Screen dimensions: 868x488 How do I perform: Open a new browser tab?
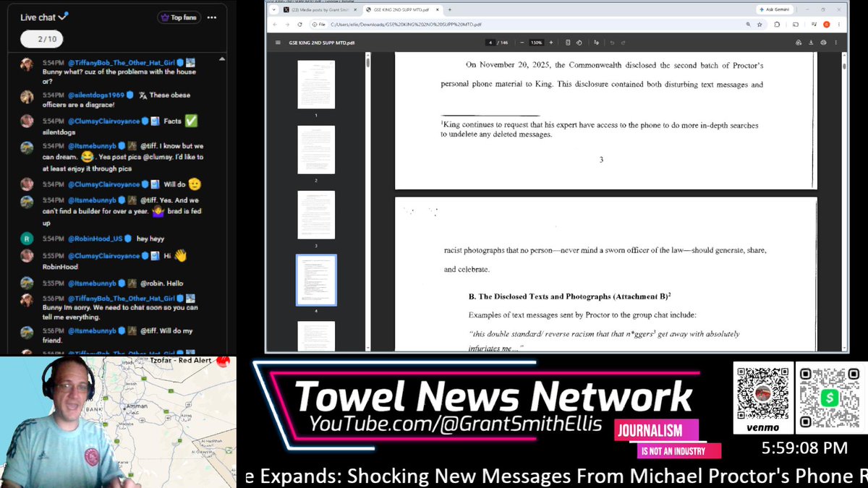click(449, 9)
